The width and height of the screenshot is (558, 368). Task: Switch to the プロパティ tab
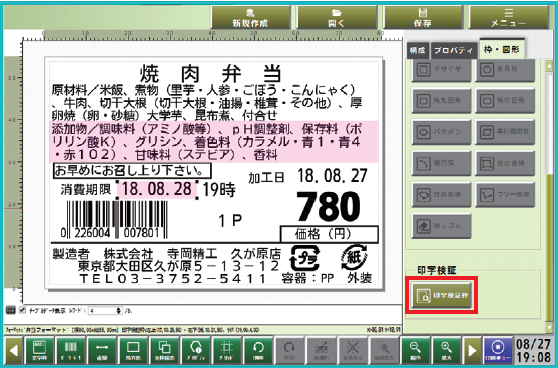453,50
